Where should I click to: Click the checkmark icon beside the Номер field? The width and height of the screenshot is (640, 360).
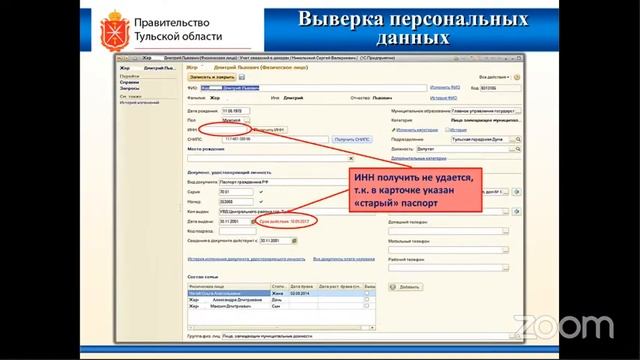[x=261, y=202]
